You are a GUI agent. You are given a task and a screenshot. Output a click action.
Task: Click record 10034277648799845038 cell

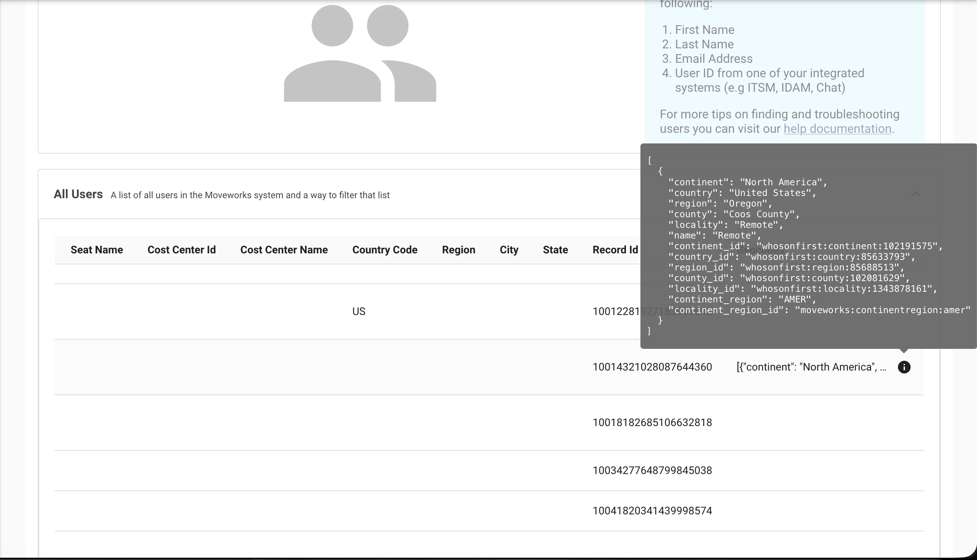tap(652, 470)
